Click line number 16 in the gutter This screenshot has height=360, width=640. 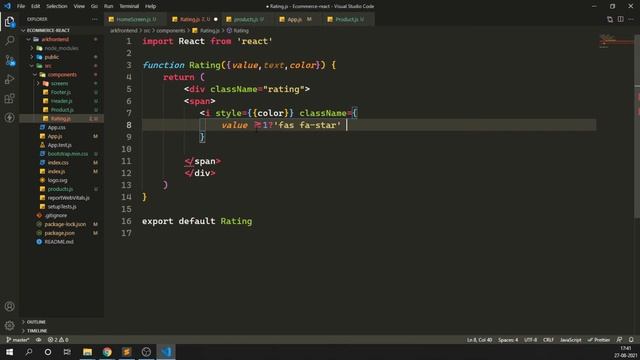point(127,221)
